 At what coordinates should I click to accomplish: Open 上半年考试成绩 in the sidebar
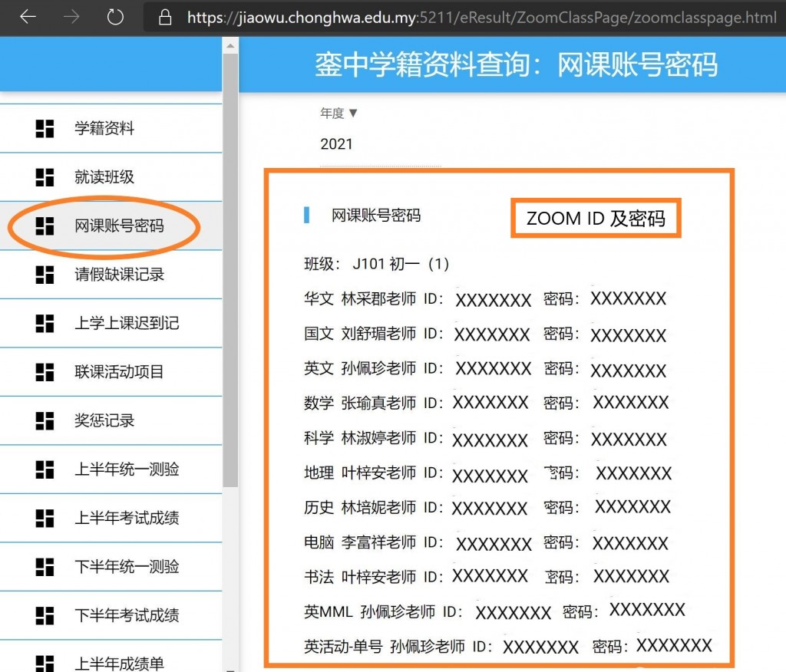[111, 518]
